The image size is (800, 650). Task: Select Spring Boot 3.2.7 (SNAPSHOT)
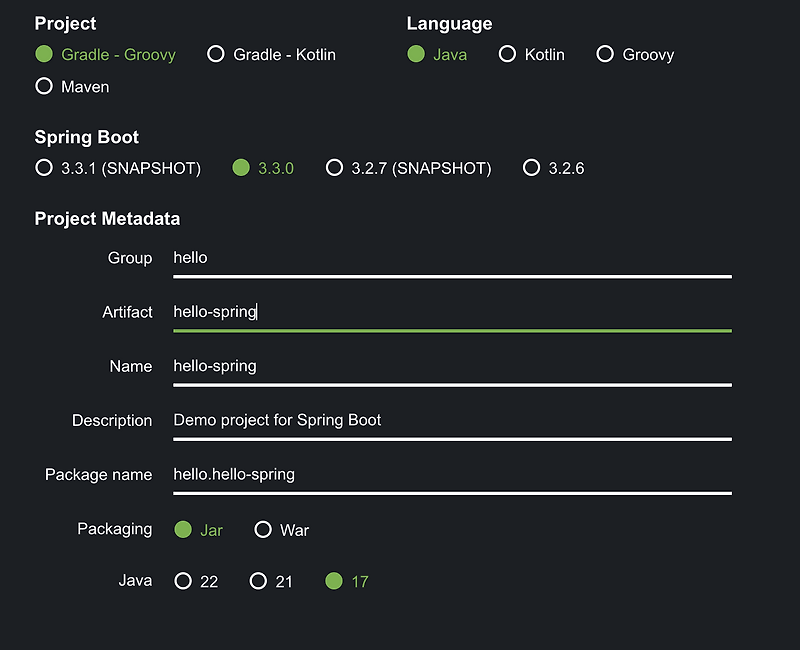335,168
